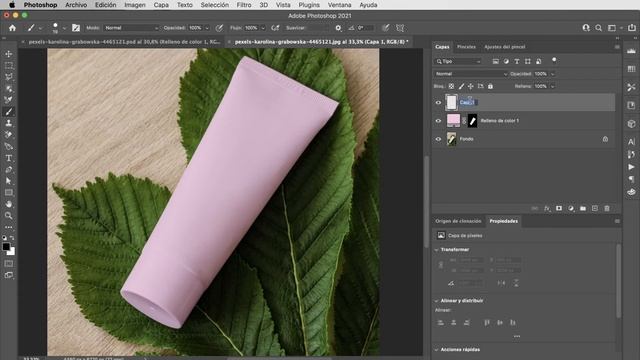Click Relleno de color 1 pink thumbnail
Image resolution: width=640 pixels, height=360 pixels.
point(453,120)
